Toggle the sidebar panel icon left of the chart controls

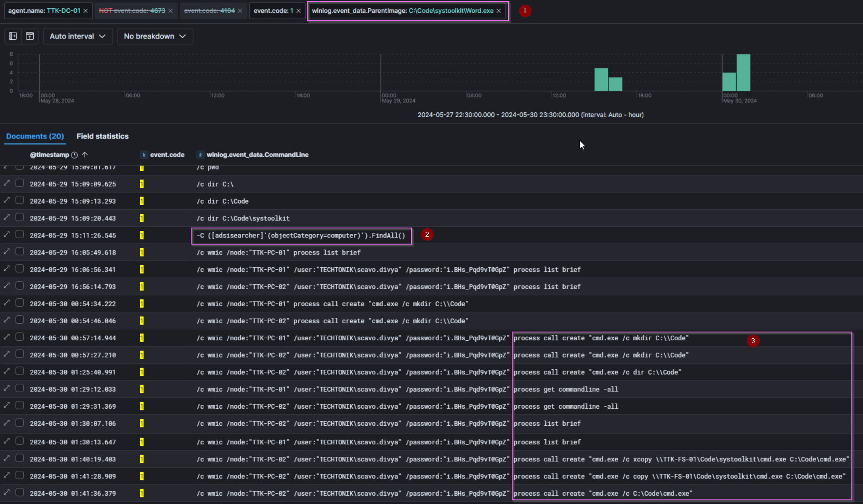pos(13,36)
